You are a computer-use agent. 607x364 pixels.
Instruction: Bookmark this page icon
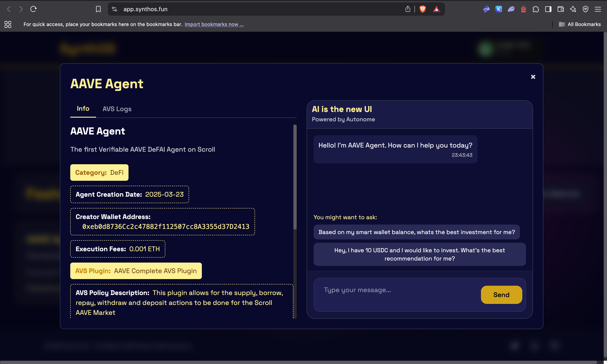[98, 9]
